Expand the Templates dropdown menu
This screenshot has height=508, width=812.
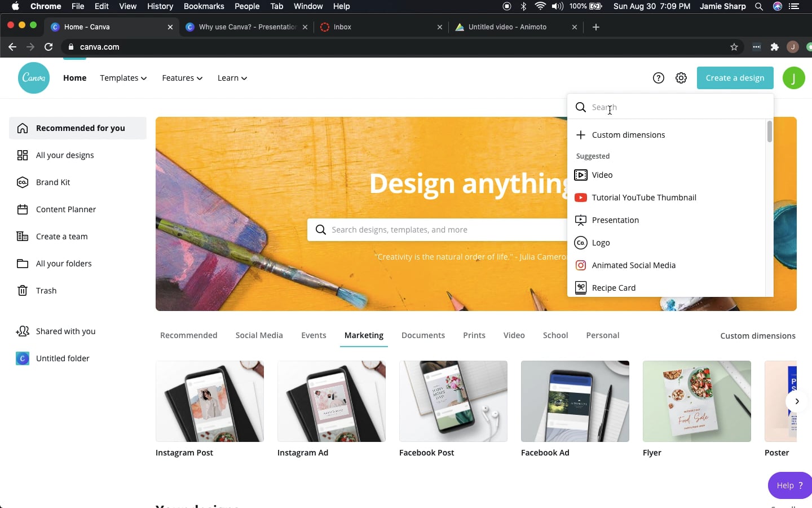click(123, 78)
